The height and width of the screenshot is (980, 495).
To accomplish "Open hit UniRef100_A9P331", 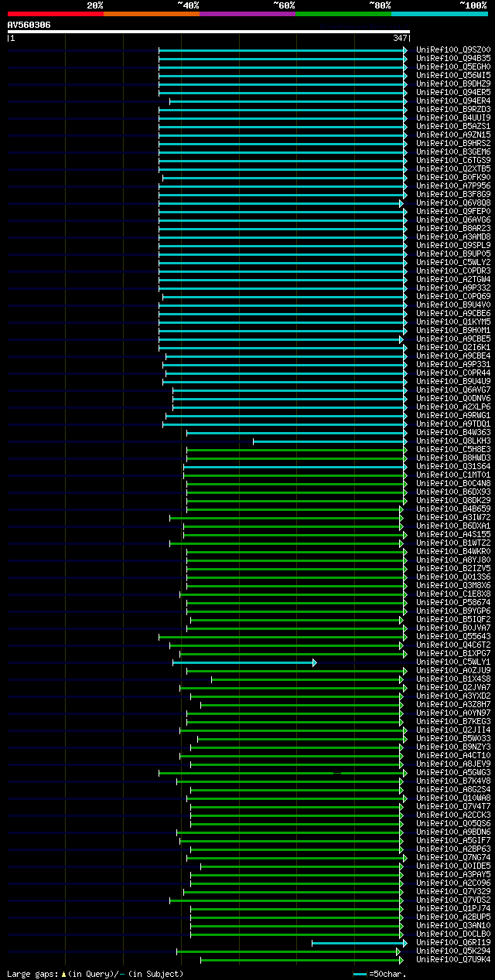I will [x=453, y=364].
